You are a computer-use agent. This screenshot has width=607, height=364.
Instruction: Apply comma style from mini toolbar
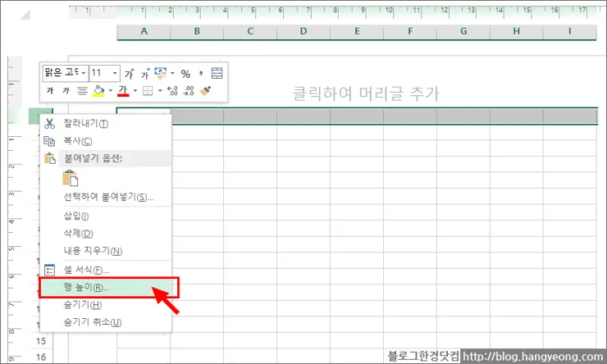click(x=200, y=74)
